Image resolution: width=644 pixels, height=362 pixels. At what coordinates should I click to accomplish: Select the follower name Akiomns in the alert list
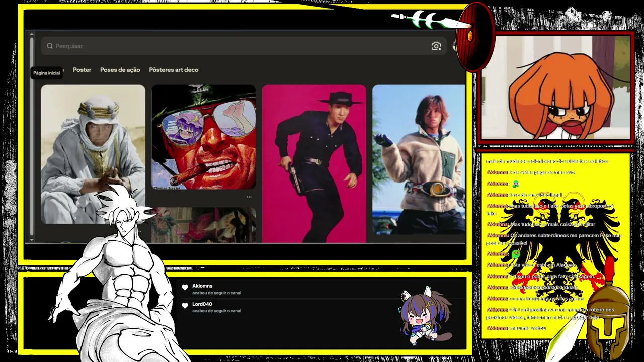point(202,286)
